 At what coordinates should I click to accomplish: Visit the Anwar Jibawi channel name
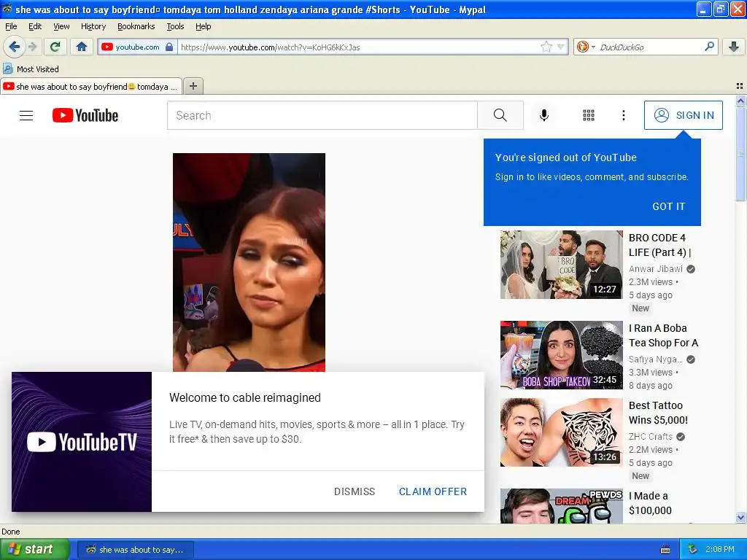pyautogui.click(x=656, y=269)
